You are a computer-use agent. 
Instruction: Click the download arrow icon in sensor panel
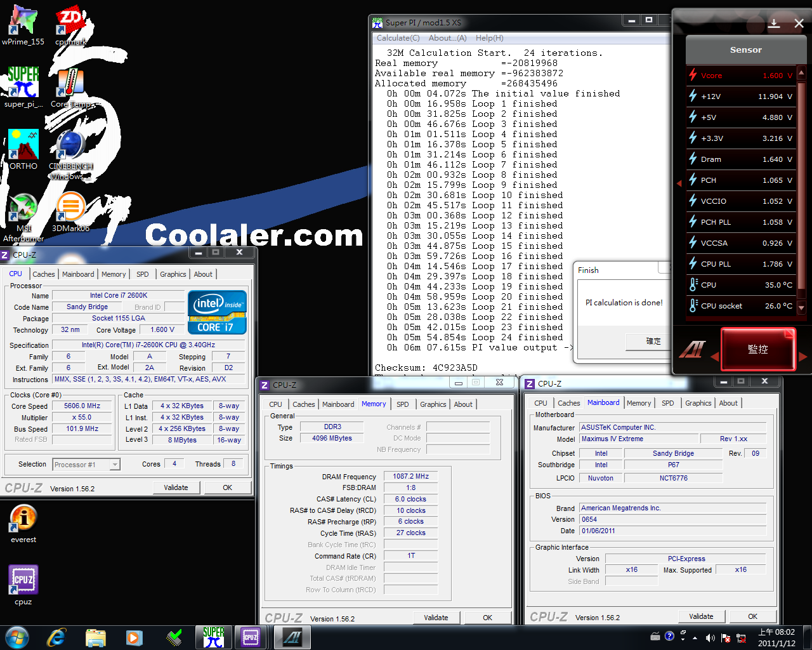click(774, 23)
